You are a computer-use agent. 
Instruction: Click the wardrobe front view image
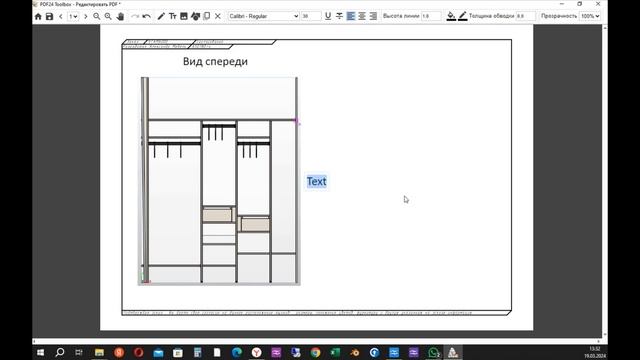click(219, 181)
